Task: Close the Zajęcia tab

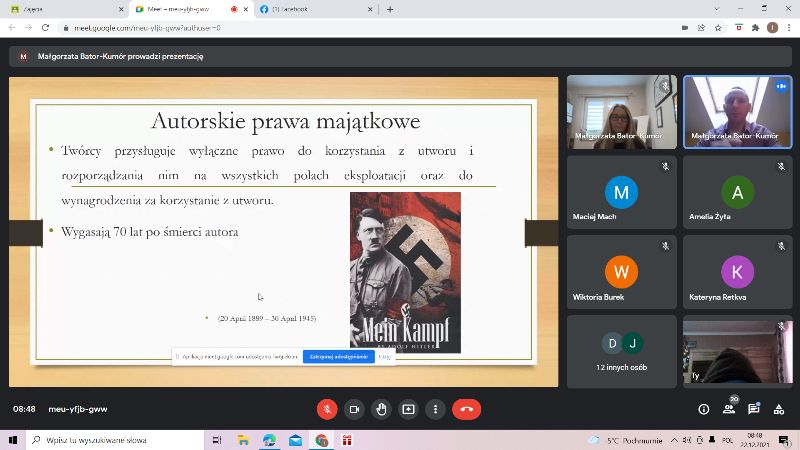Action: tap(121, 9)
